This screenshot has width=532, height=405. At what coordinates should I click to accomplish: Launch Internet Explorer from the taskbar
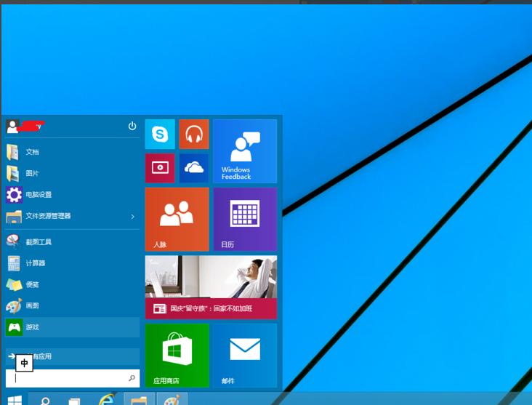click(106, 399)
